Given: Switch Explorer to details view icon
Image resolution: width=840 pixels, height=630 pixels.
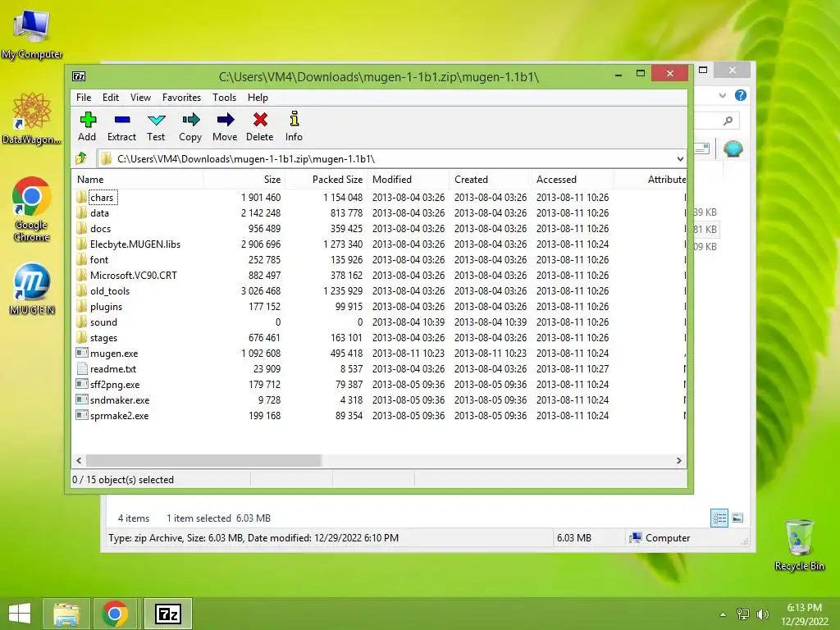Looking at the screenshot, I should [719, 518].
